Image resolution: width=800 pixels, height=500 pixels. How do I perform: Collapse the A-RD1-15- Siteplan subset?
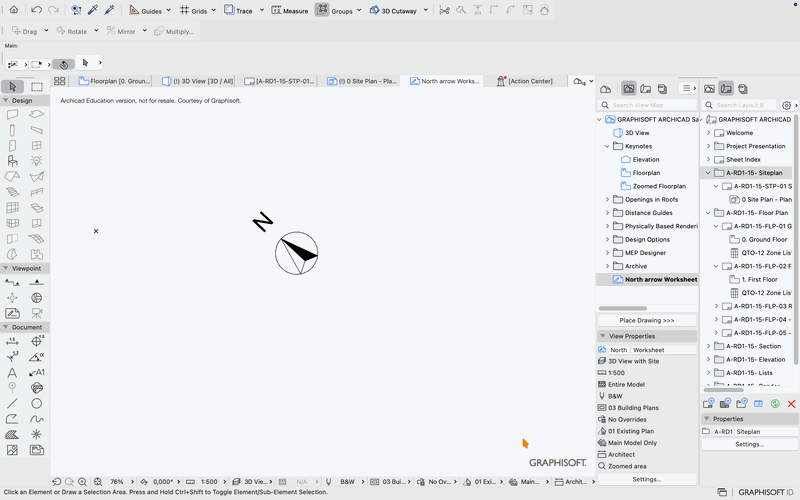pyautogui.click(x=708, y=173)
